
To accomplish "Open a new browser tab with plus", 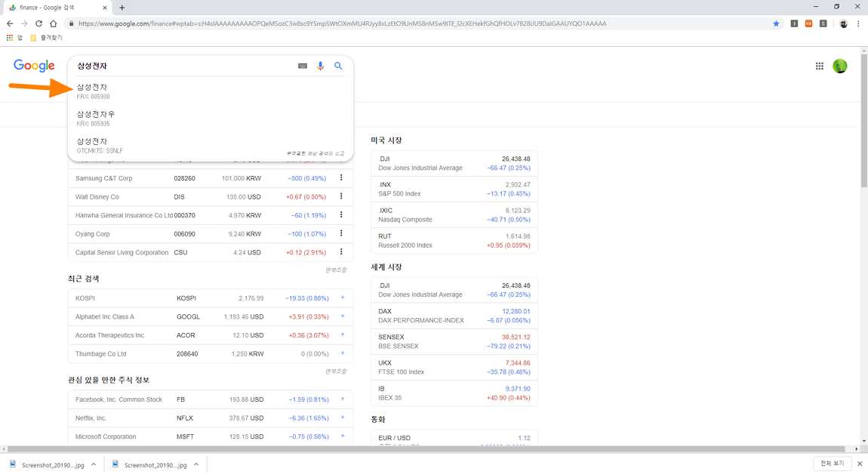I will 122,8.
